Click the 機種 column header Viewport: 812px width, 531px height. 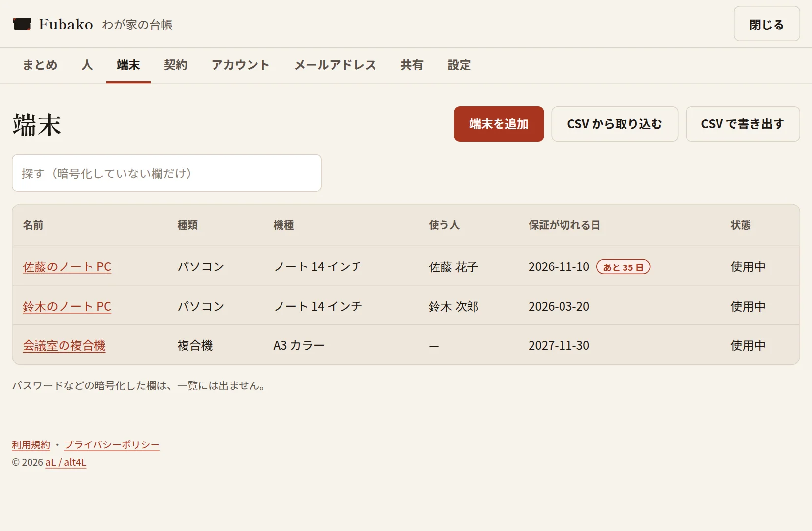[x=283, y=225]
